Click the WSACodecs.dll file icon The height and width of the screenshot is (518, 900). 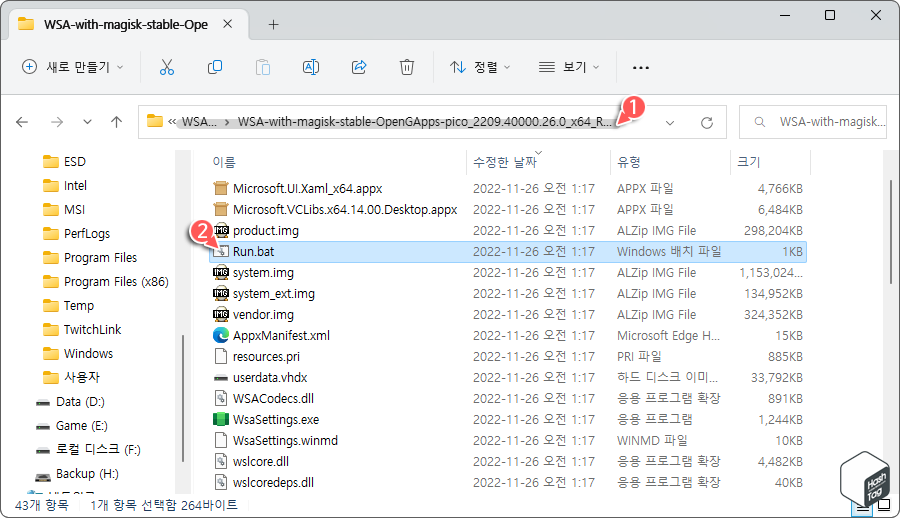click(x=221, y=399)
